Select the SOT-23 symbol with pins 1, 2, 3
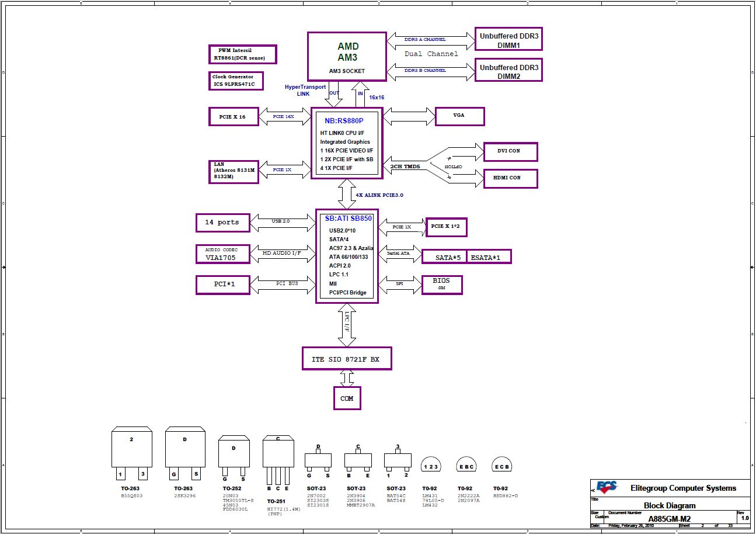756x534 pixels. coord(398,462)
